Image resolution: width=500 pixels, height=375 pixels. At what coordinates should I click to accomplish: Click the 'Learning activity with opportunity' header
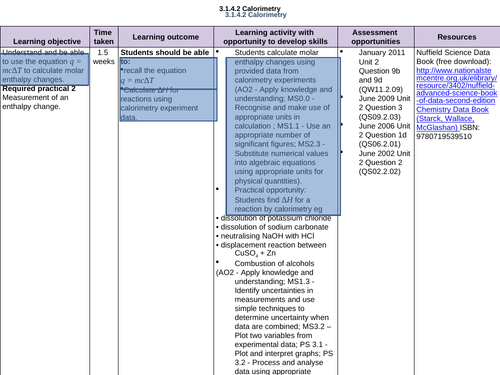tap(275, 37)
